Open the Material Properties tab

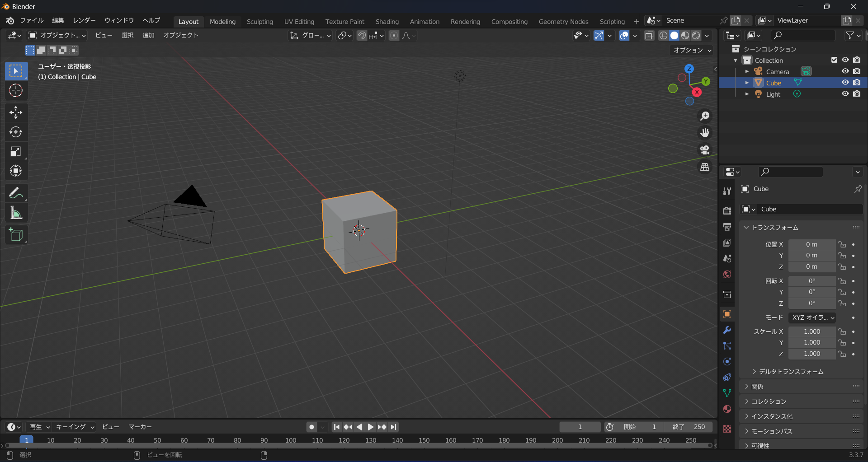coord(727,409)
